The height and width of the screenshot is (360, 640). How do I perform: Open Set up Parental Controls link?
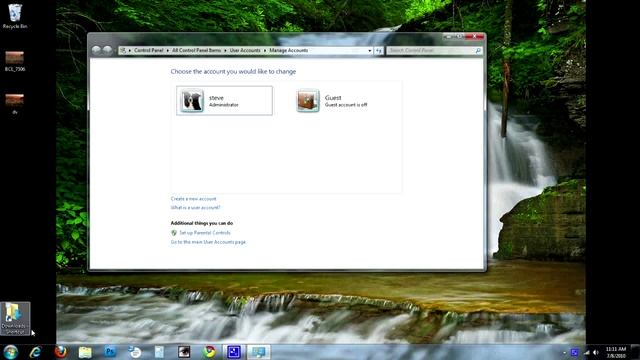pos(205,233)
